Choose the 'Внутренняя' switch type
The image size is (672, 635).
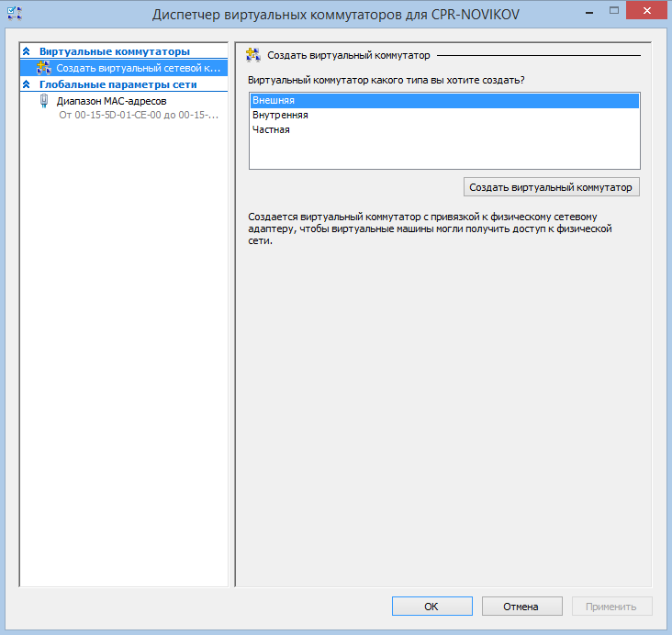tap(280, 115)
